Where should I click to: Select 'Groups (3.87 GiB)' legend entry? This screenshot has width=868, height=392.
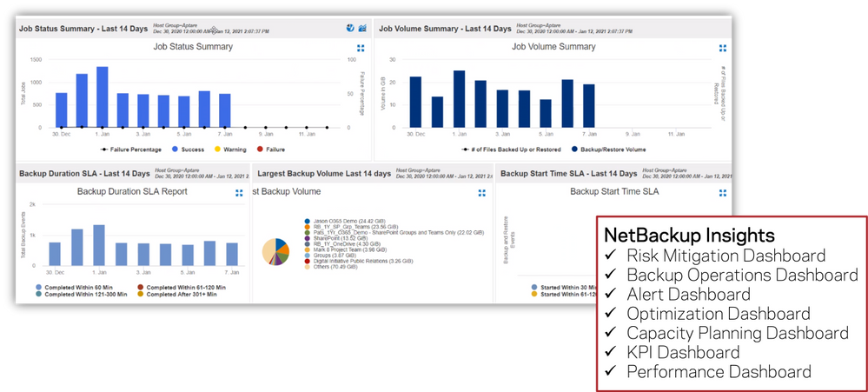[x=328, y=256]
